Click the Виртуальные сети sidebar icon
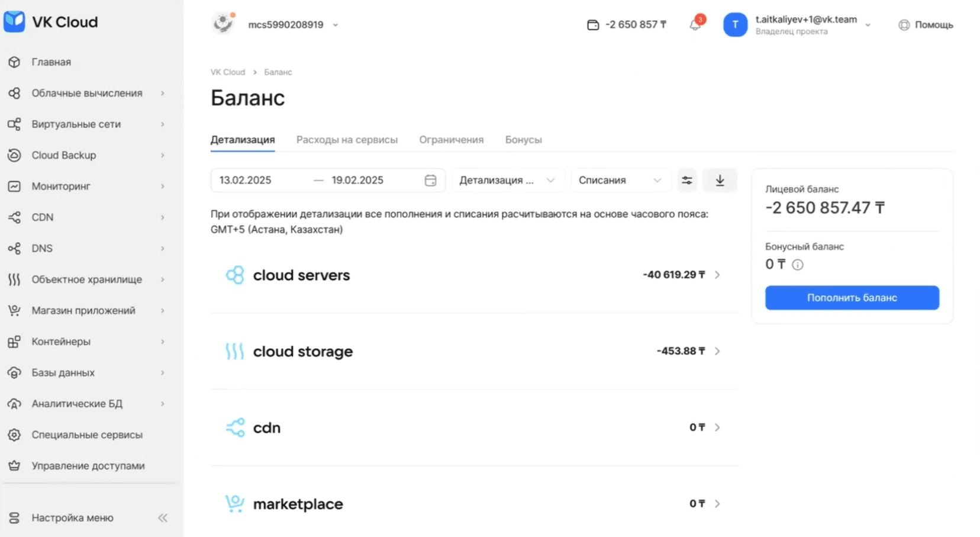The width and height of the screenshot is (980, 537). [14, 124]
